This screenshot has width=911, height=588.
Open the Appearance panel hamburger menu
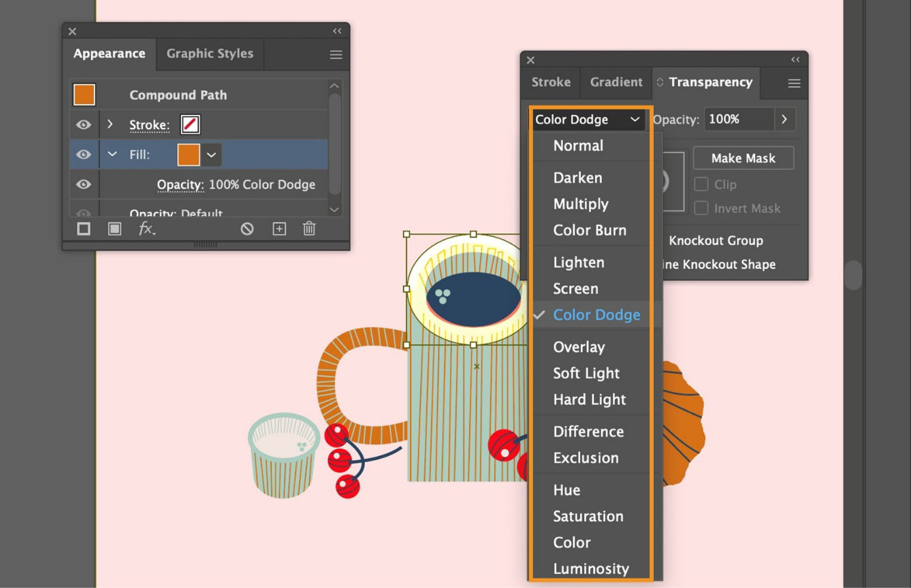point(336,54)
